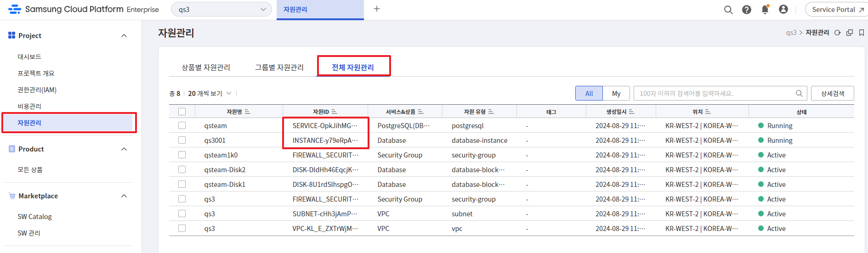Click the refresh icon beside breadcrumb

tap(838, 33)
